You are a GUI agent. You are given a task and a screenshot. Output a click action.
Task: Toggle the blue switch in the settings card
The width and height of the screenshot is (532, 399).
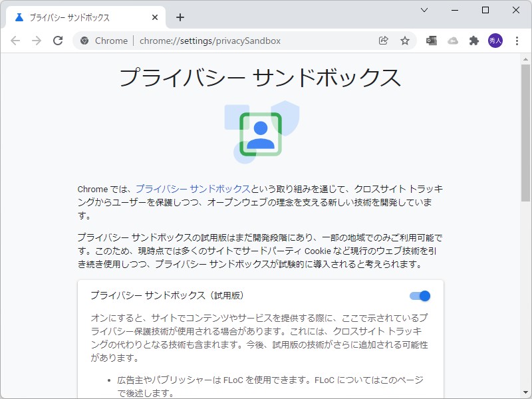coord(419,295)
